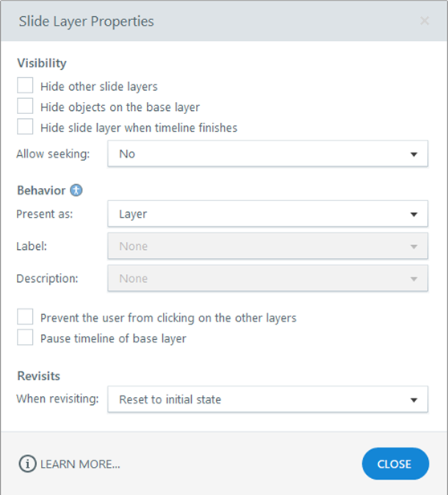
Task: Open the Allow seeking combo box showing No
Action: 268,153
